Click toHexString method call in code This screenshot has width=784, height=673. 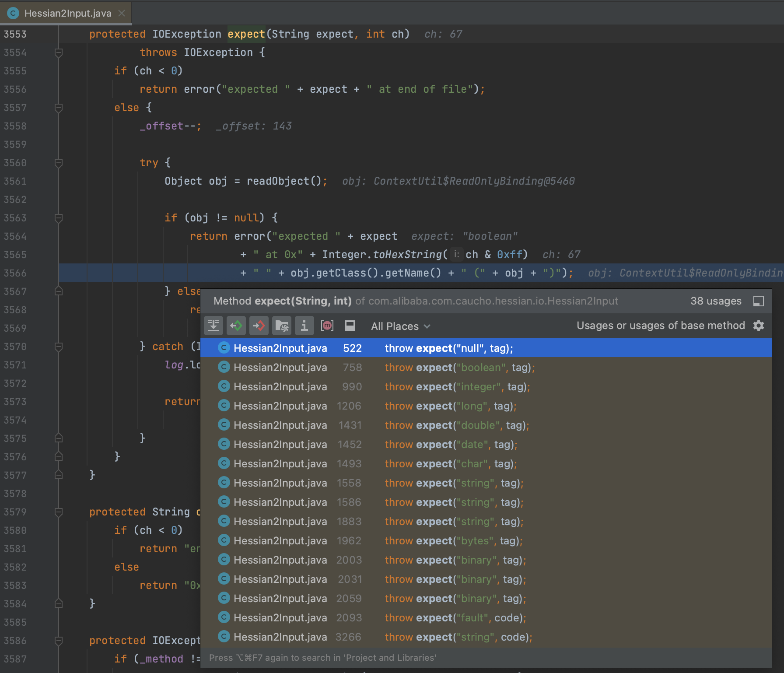pos(407,255)
